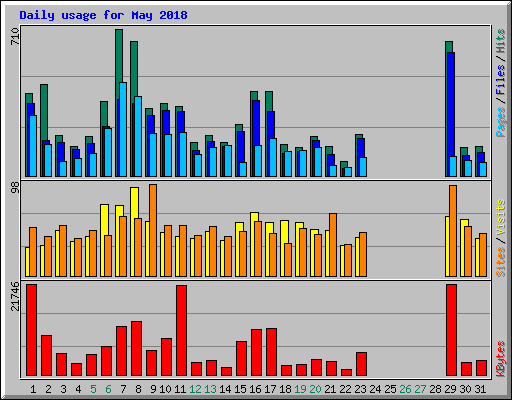Click day label 22 on the x-axis
Viewport: 512px width, 400px height.
[345, 389]
